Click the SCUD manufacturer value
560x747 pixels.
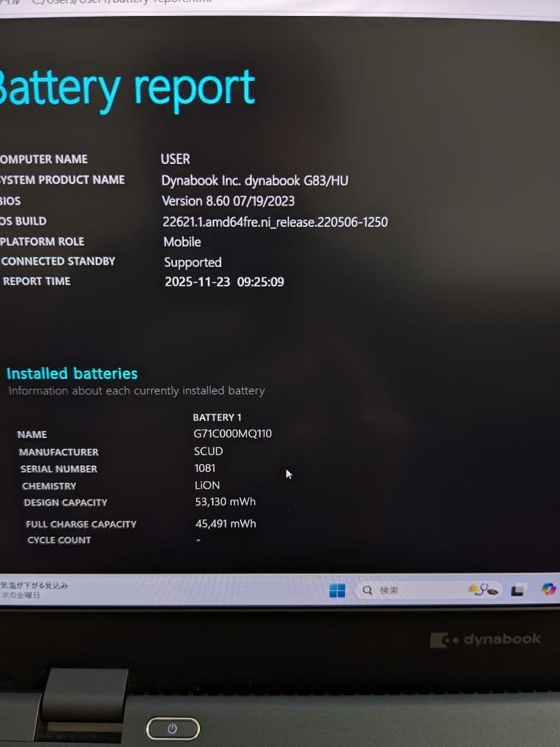(x=208, y=451)
